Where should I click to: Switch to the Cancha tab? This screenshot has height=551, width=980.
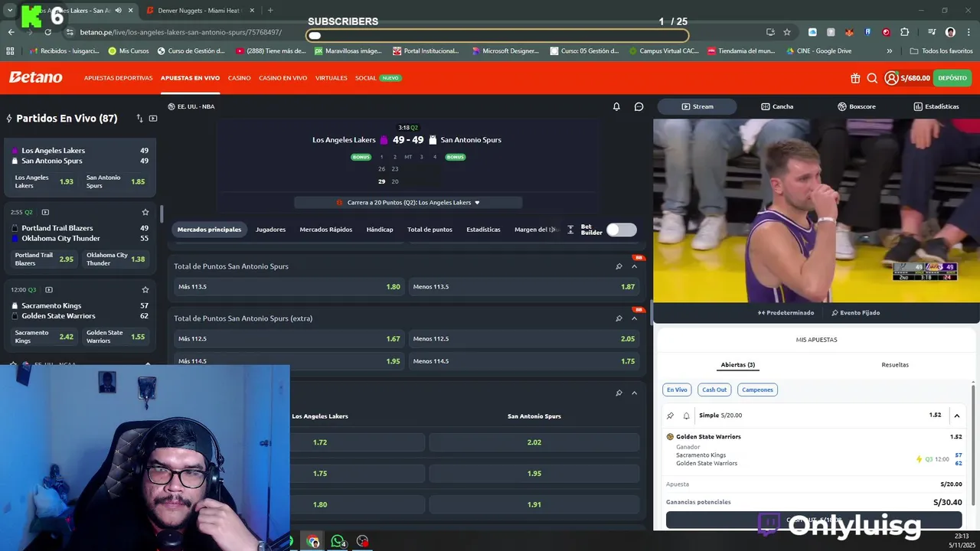click(777, 106)
